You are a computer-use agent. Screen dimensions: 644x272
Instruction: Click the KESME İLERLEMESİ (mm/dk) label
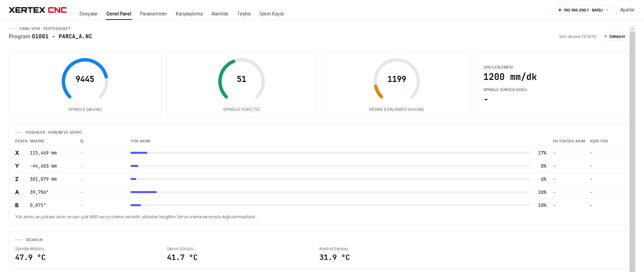pyautogui.click(x=396, y=109)
